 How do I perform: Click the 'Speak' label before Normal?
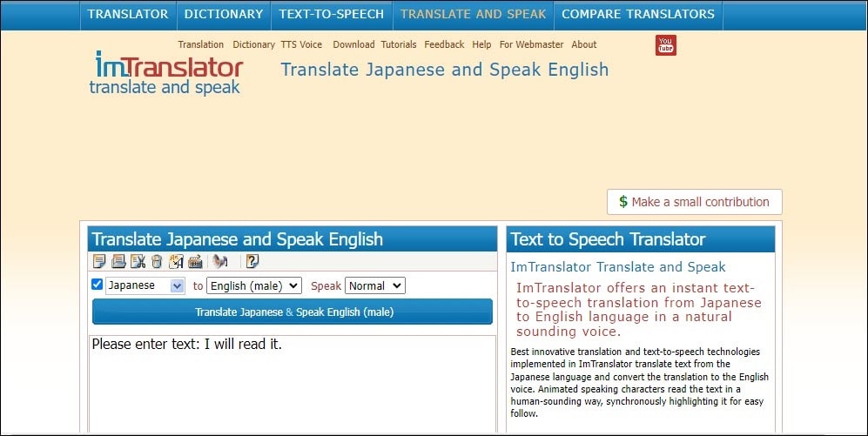pos(326,286)
